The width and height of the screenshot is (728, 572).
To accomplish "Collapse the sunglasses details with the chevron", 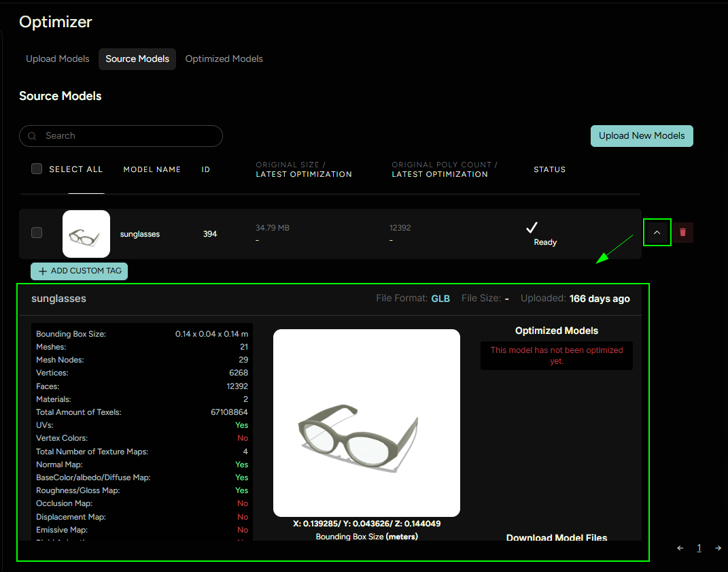I will click(x=657, y=233).
